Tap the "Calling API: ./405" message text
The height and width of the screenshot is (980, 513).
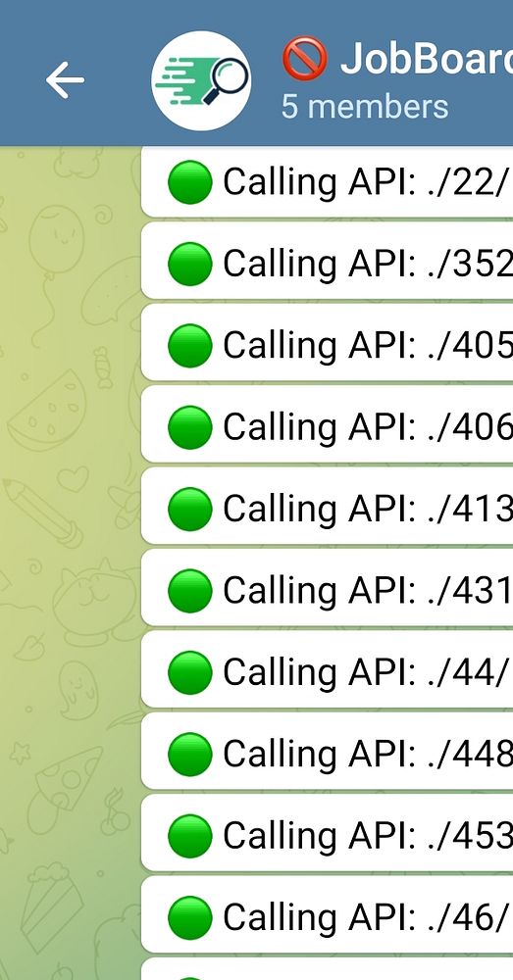(x=368, y=346)
